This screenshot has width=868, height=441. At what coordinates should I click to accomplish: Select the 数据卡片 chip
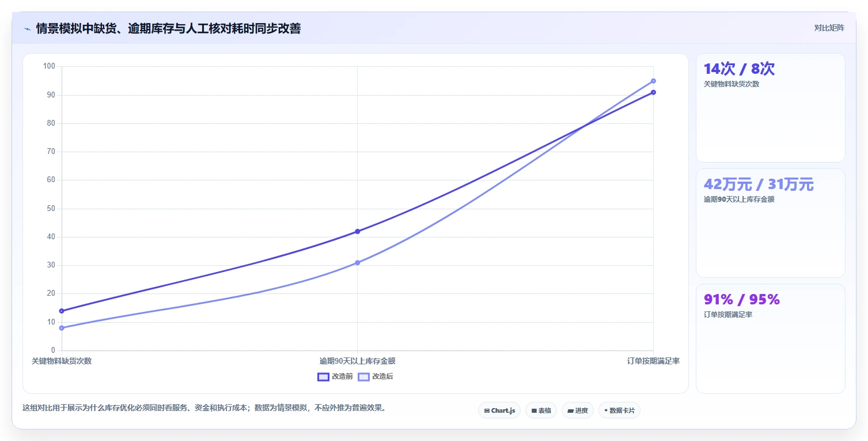[x=619, y=410]
